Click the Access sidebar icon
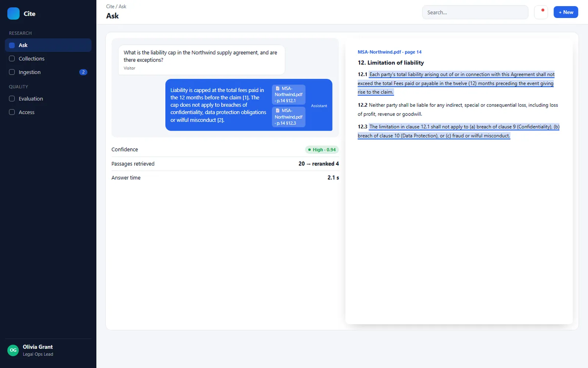This screenshot has width=588, height=368. tap(12, 112)
